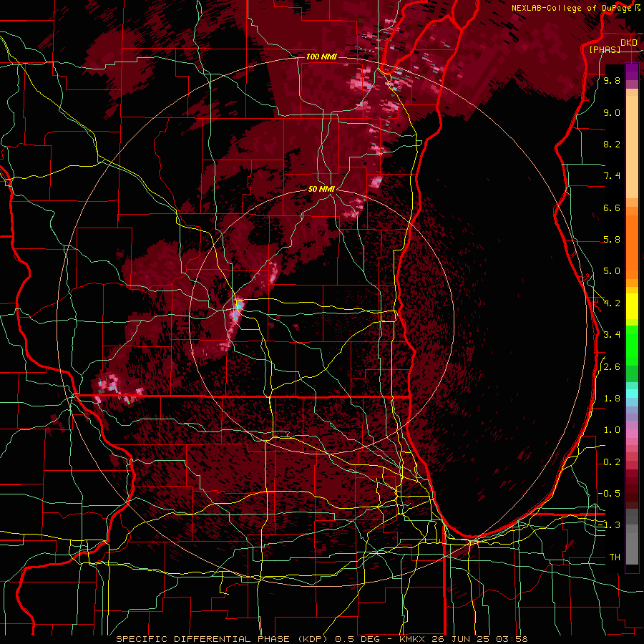The width and height of the screenshot is (644, 644).
Task: Select the 5.8 color scale value
Action: (612, 240)
